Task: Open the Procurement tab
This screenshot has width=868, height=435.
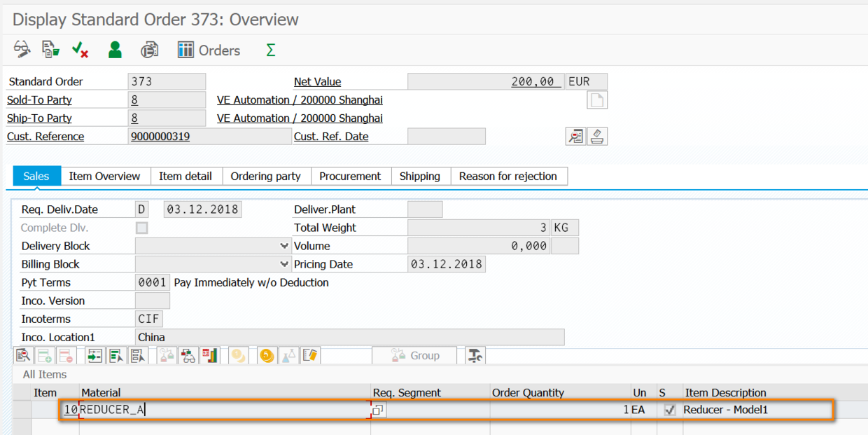Action: [350, 177]
